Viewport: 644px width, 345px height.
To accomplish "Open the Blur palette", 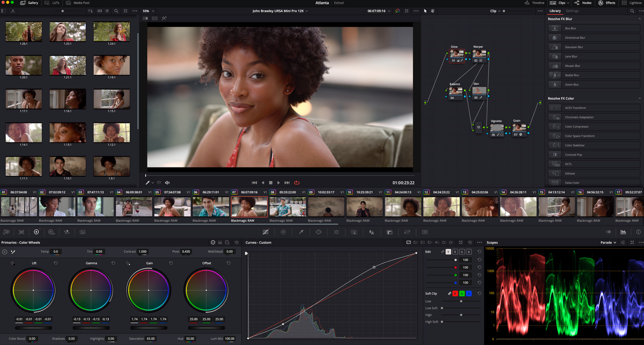I will pos(372,232).
